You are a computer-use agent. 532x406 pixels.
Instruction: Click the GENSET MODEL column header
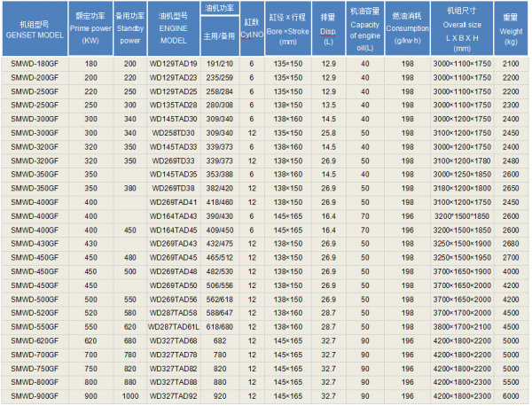pyautogui.click(x=35, y=28)
